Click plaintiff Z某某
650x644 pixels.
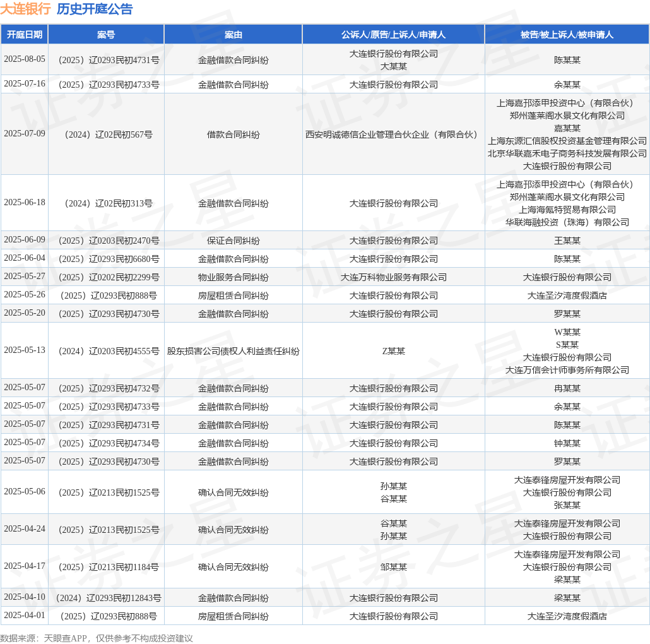pyautogui.click(x=393, y=351)
